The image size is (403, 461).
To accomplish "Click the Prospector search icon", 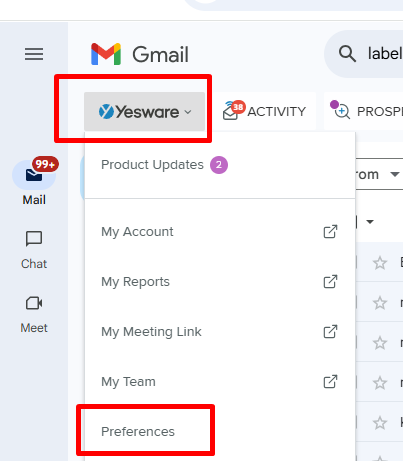I will [340, 110].
